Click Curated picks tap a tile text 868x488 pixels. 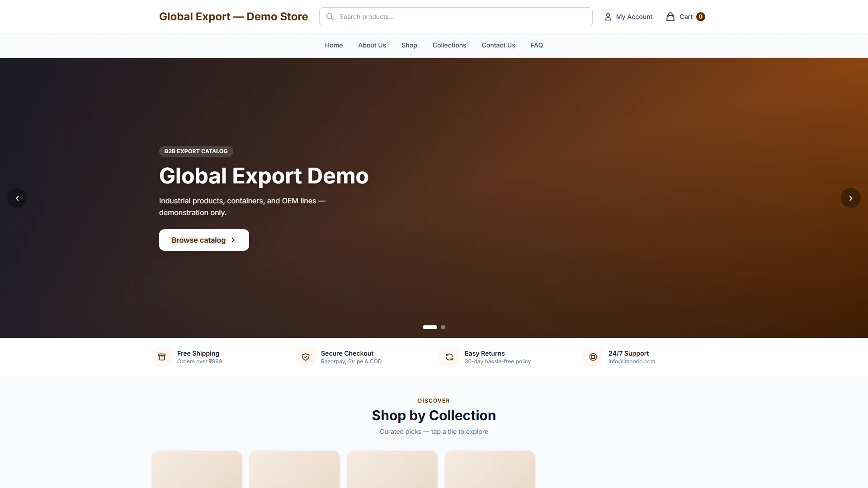[x=434, y=432]
